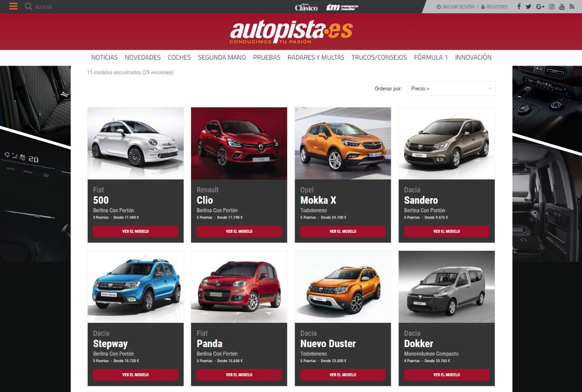Click the Dacia Nuevo Duster image
The image size is (582, 392).
coord(343,287)
